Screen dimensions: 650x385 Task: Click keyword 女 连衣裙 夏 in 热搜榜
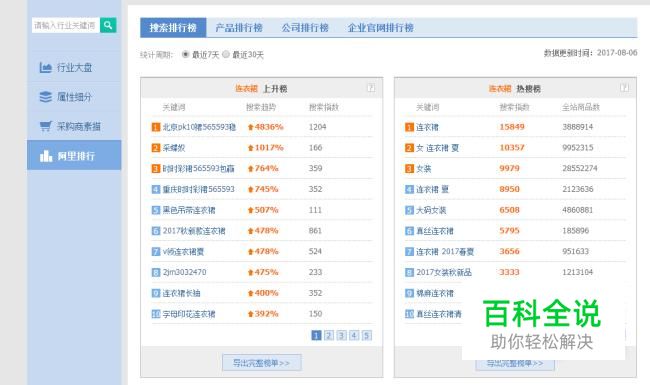[438, 148]
